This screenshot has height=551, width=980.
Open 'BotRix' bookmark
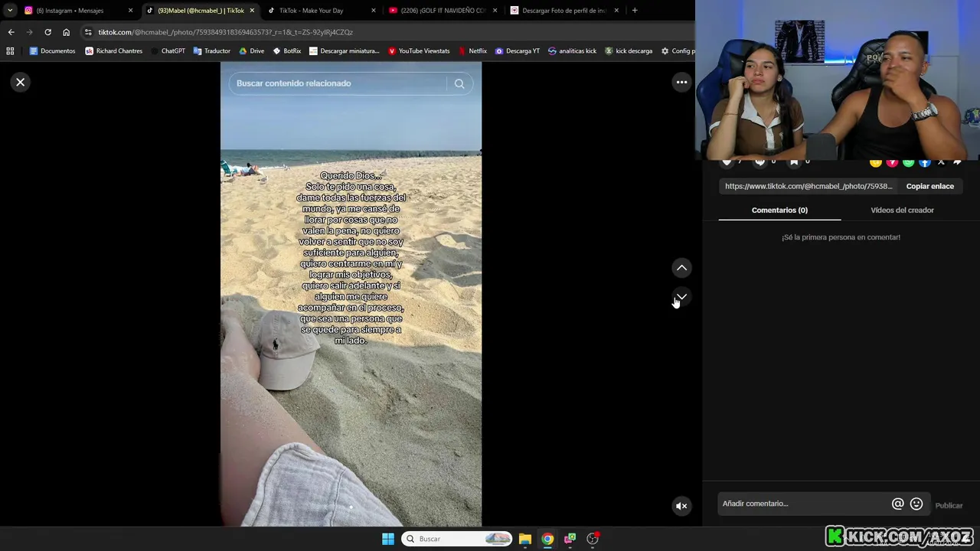pyautogui.click(x=286, y=51)
